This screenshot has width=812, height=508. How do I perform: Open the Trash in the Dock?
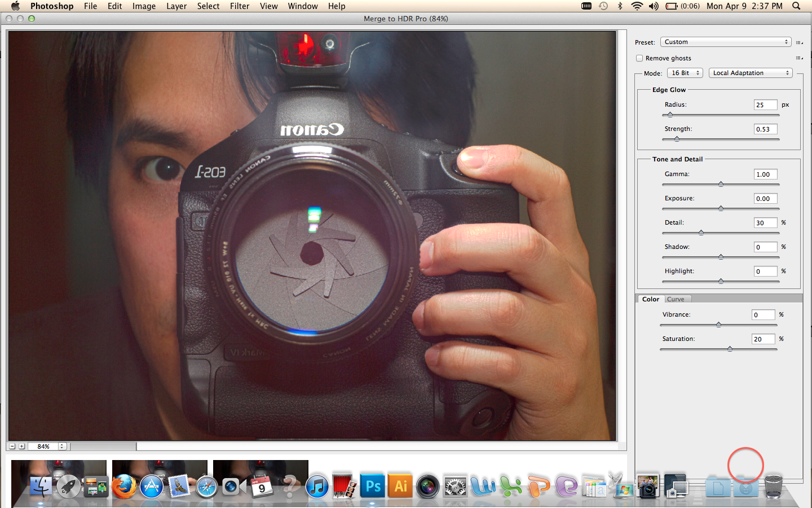tap(774, 486)
